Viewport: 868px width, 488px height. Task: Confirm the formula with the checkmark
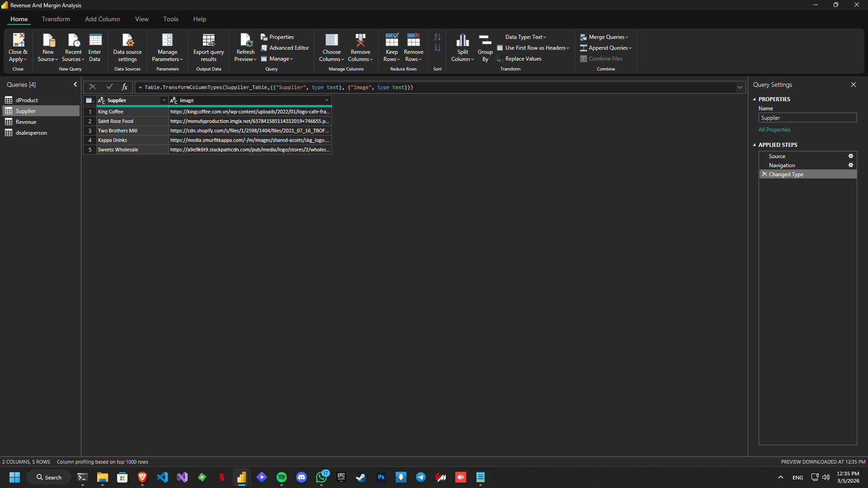pyautogui.click(x=109, y=87)
